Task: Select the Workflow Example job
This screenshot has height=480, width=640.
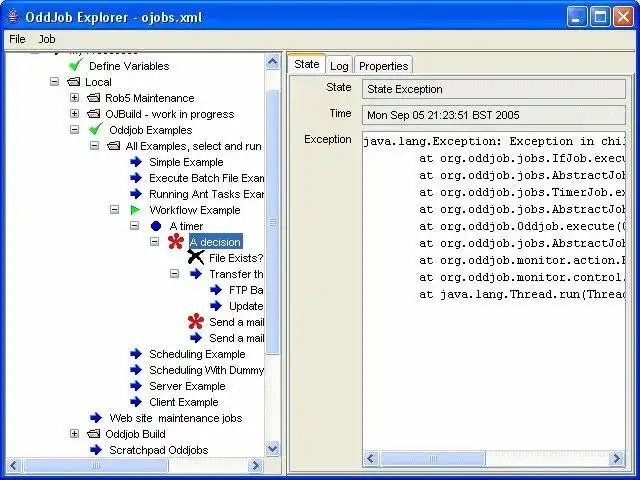Action: point(195,210)
